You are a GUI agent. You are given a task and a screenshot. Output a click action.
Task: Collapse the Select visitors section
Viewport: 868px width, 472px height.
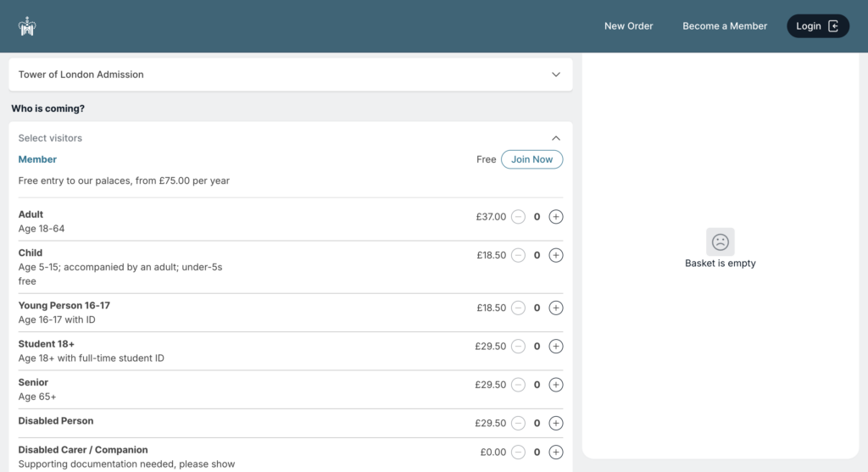click(x=556, y=138)
